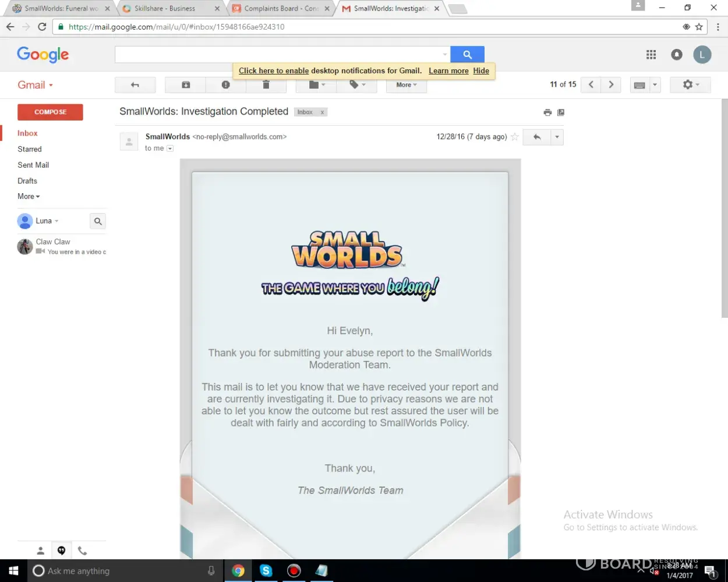This screenshot has width=728, height=582.
Task: Open Skype from the Windows taskbar
Action: pyautogui.click(x=266, y=571)
